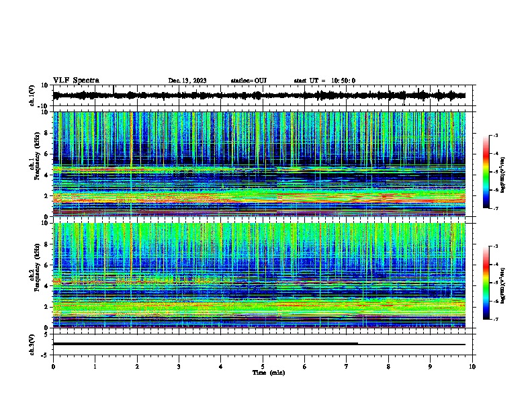This screenshot has width=532, height=411.
Task: Click the time axis tick label "9"
Action: (x=430, y=367)
